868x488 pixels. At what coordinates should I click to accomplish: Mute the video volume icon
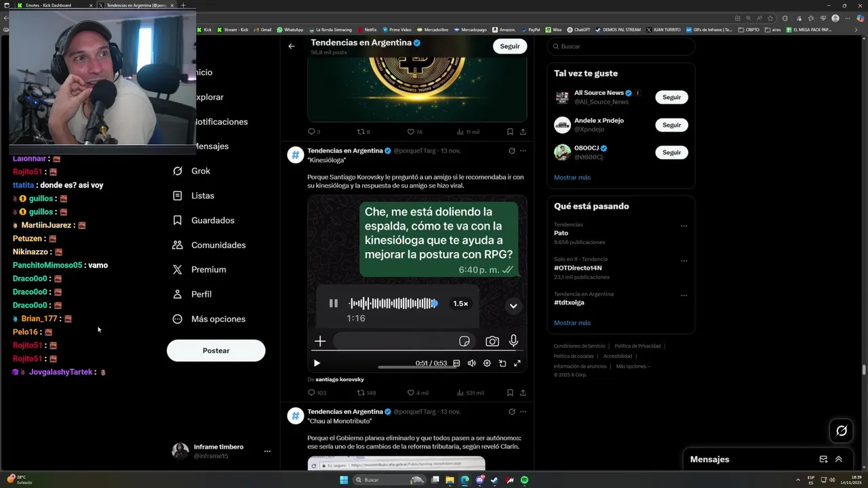[x=471, y=363]
